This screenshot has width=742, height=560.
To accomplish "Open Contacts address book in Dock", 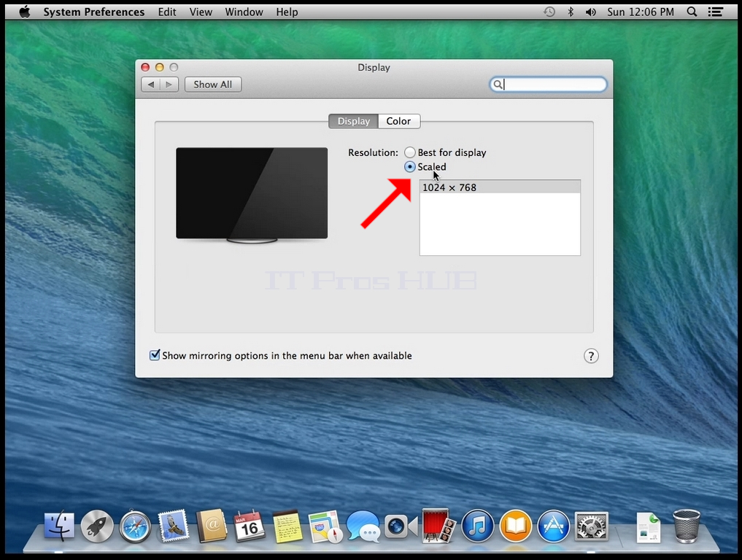I will click(x=212, y=526).
